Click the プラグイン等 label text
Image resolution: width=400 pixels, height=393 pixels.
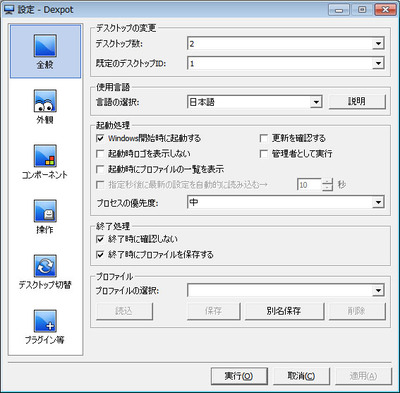[45, 340]
